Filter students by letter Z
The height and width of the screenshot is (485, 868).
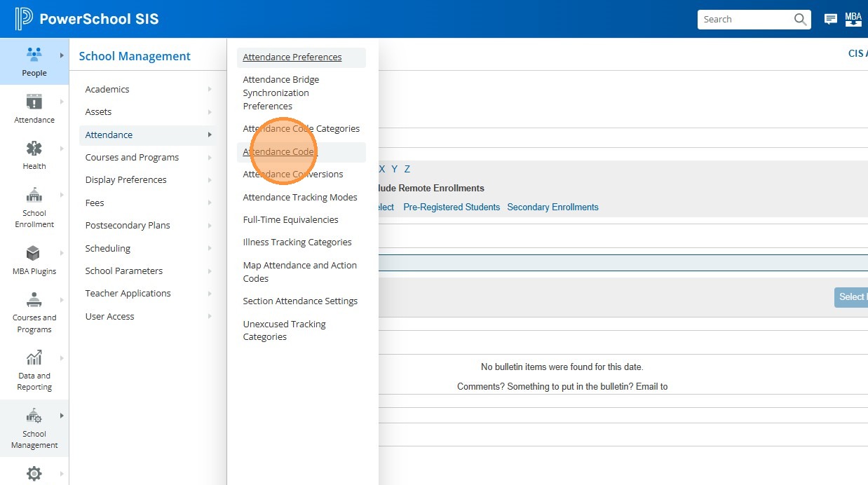click(x=407, y=169)
